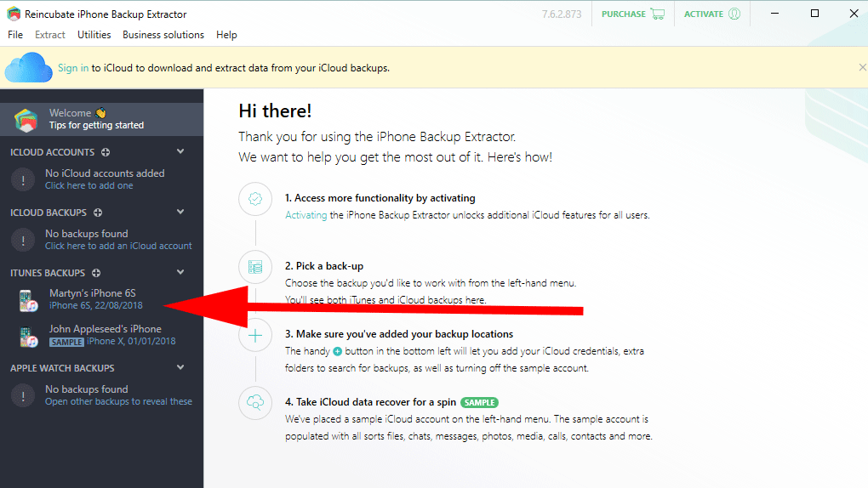Click the plus icon beside iCloud Backups
This screenshot has width=868, height=488.
(x=98, y=213)
